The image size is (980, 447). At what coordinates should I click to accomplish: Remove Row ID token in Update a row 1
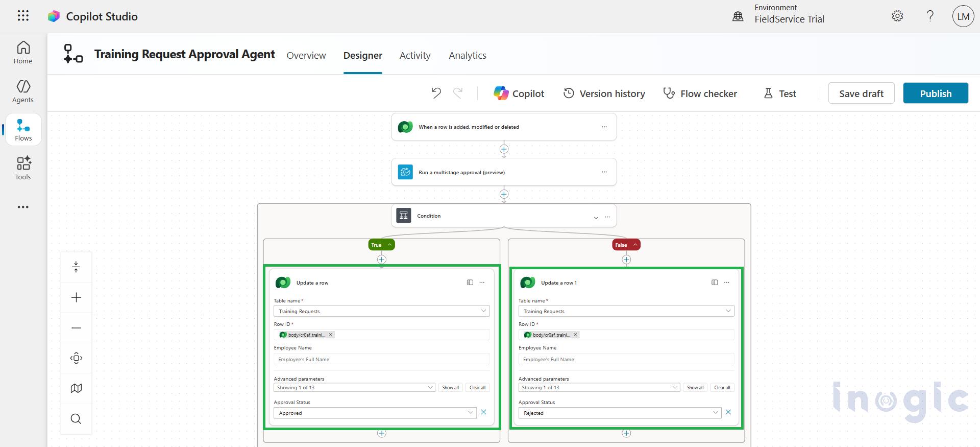point(575,335)
